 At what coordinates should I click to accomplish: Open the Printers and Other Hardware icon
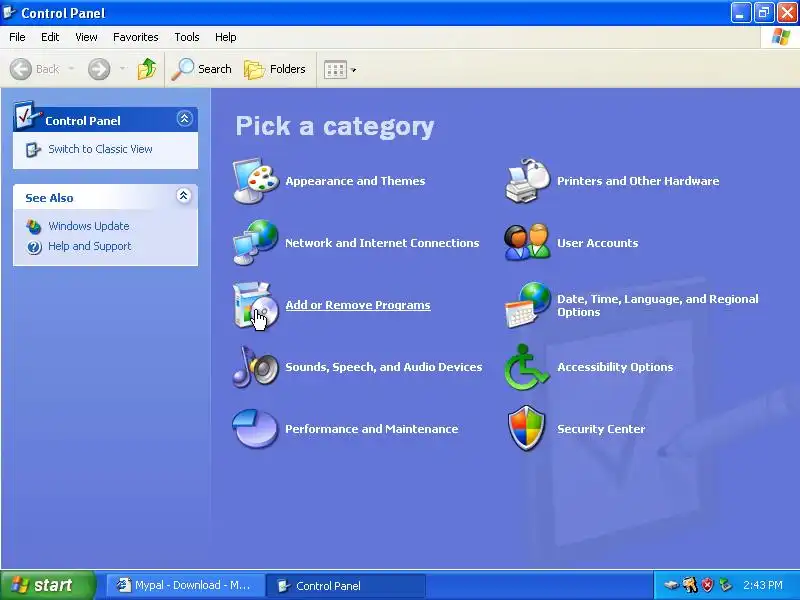tap(528, 181)
